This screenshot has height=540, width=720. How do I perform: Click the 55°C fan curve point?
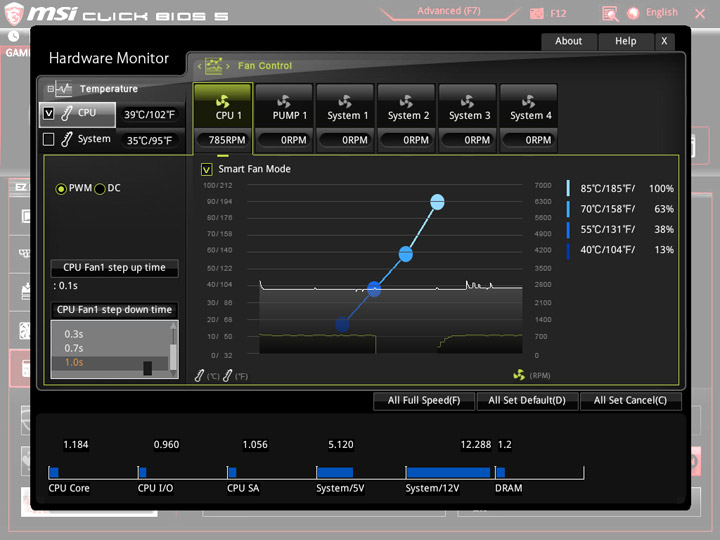pyautogui.click(x=374, y=289)
